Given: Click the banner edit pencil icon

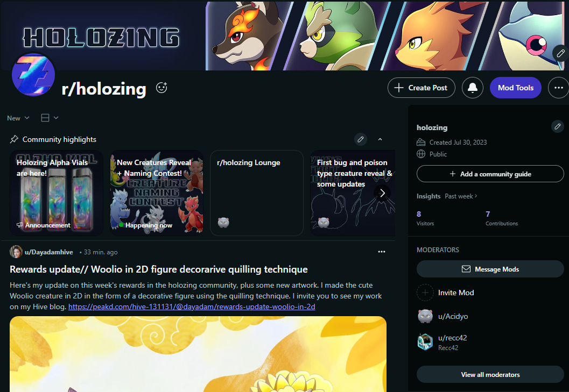Looking at the screenshot, I should click(x=560, y=53).
